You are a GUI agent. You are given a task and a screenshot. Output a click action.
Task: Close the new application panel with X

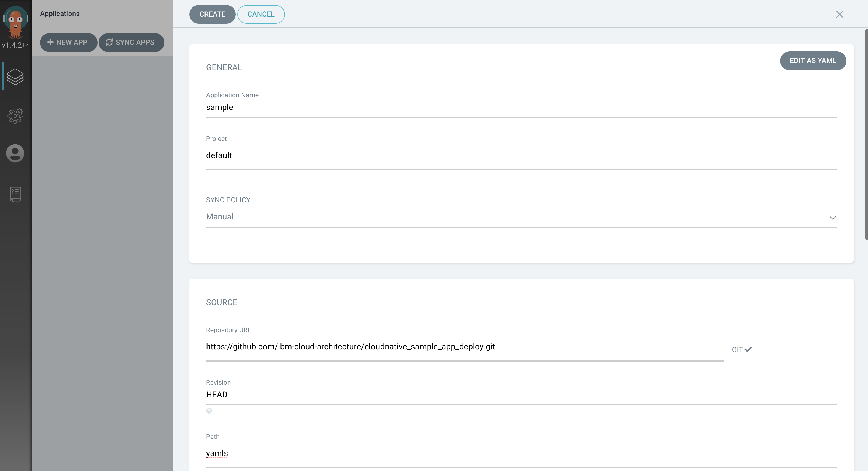(839, 14)
